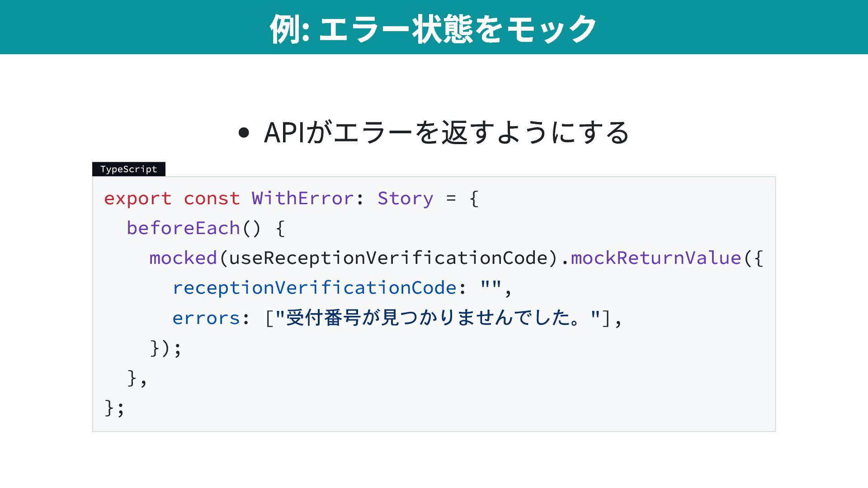Click the slide title 例: エラー状態をモック

pos(433,28)
